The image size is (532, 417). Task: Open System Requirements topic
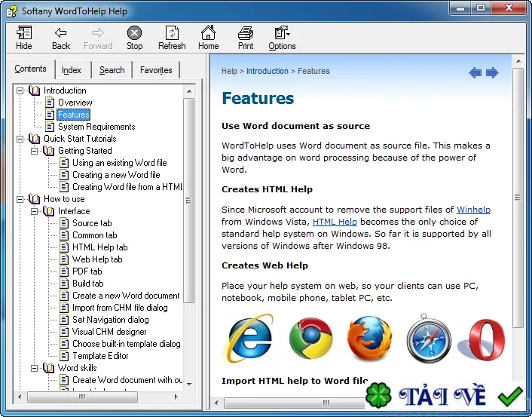(x=96, y=127)
